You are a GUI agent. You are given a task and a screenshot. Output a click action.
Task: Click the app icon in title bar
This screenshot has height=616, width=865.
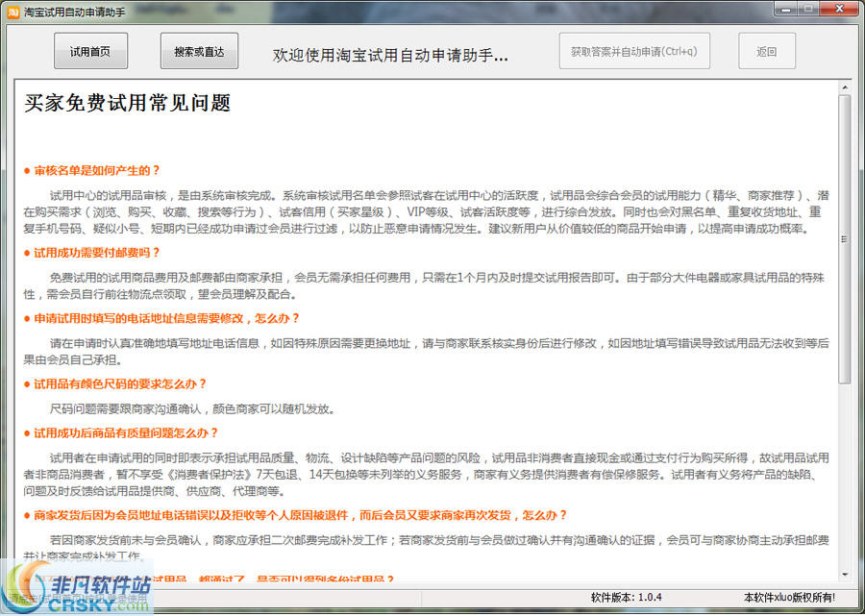(13, 12)
